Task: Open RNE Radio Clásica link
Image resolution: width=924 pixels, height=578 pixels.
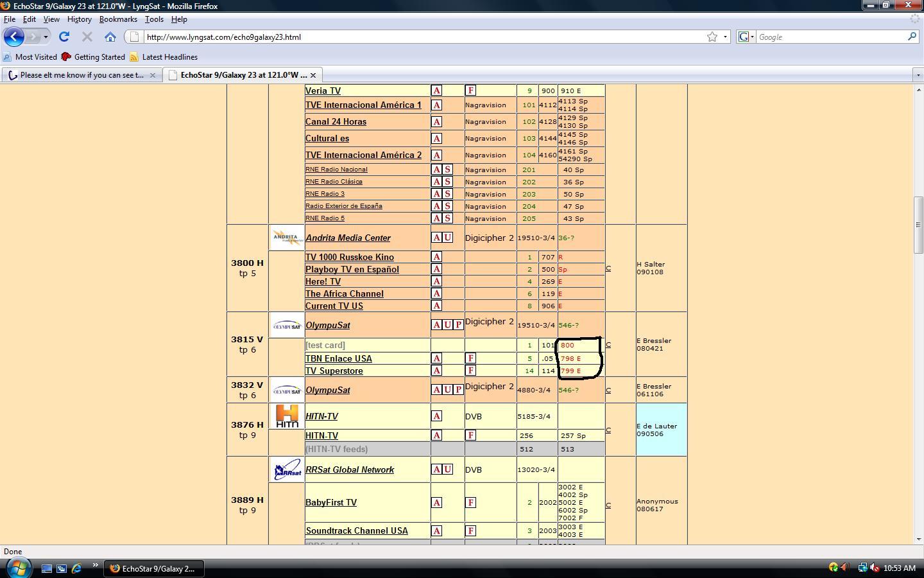Action: 334,182
